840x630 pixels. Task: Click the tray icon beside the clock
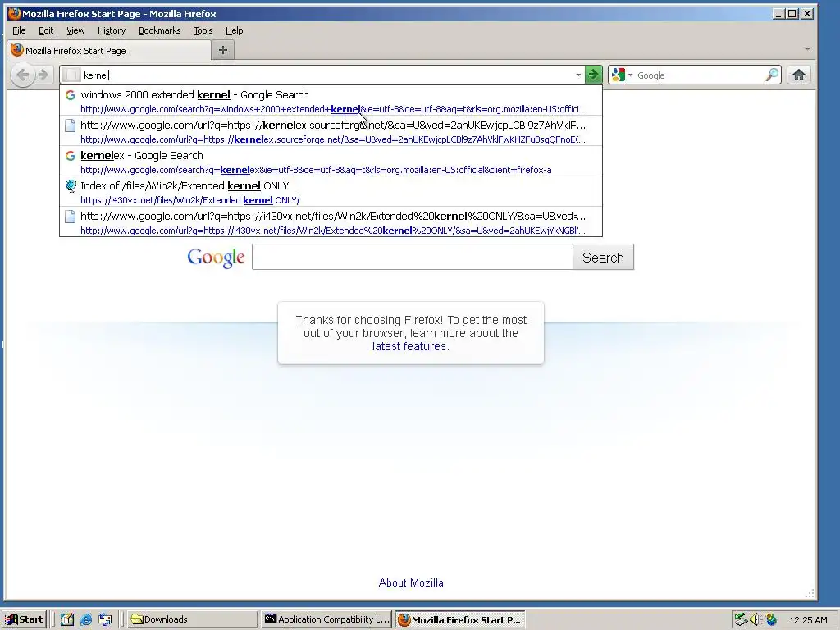[771, 619]
